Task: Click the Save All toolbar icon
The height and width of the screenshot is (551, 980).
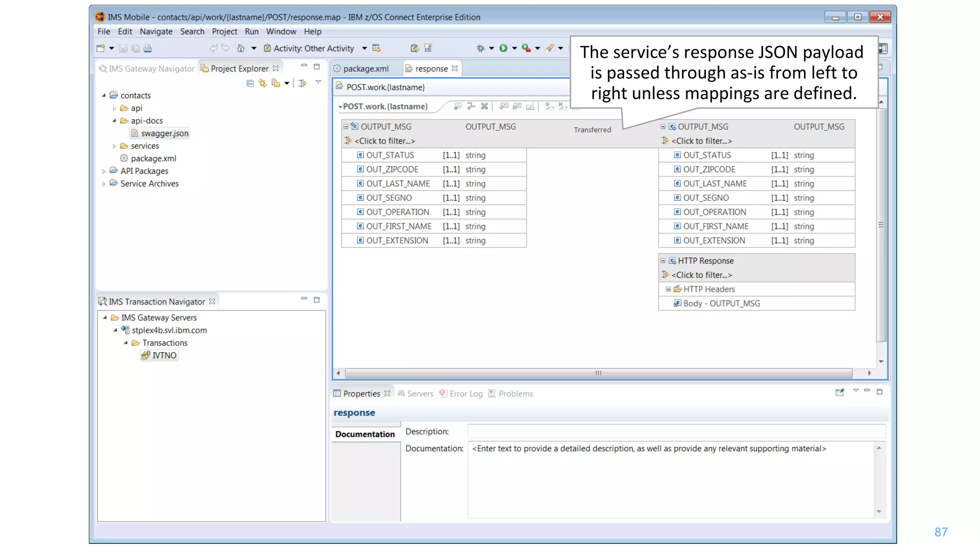Action: (135, 48)
